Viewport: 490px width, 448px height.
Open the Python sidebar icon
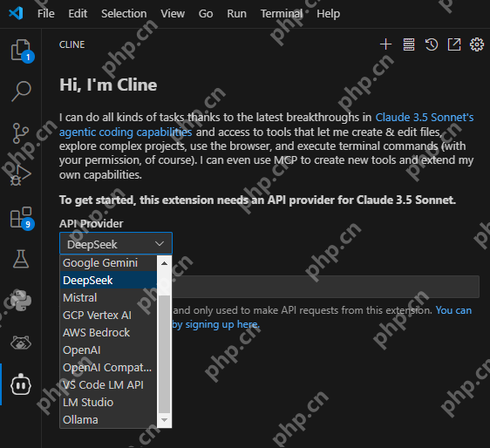coord(21,301)
